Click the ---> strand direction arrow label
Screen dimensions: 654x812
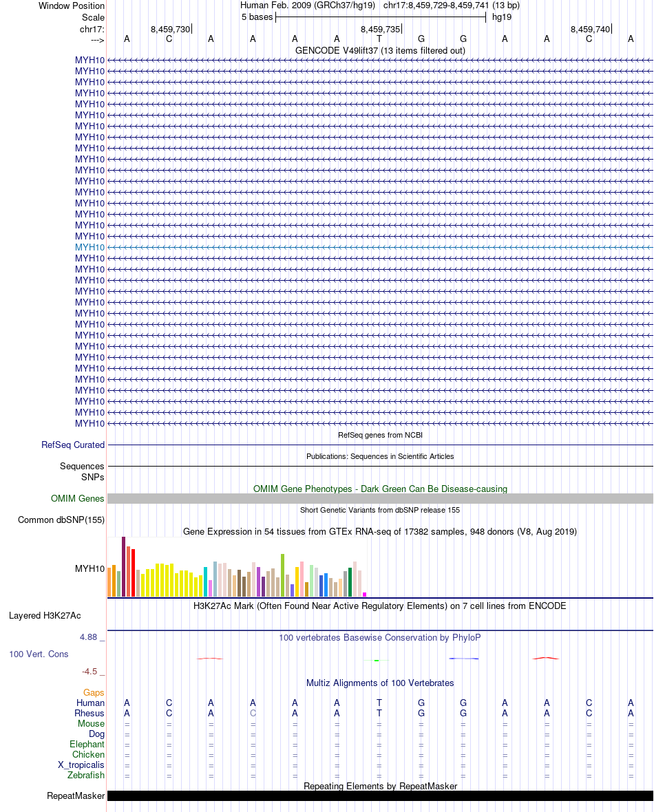98,40
